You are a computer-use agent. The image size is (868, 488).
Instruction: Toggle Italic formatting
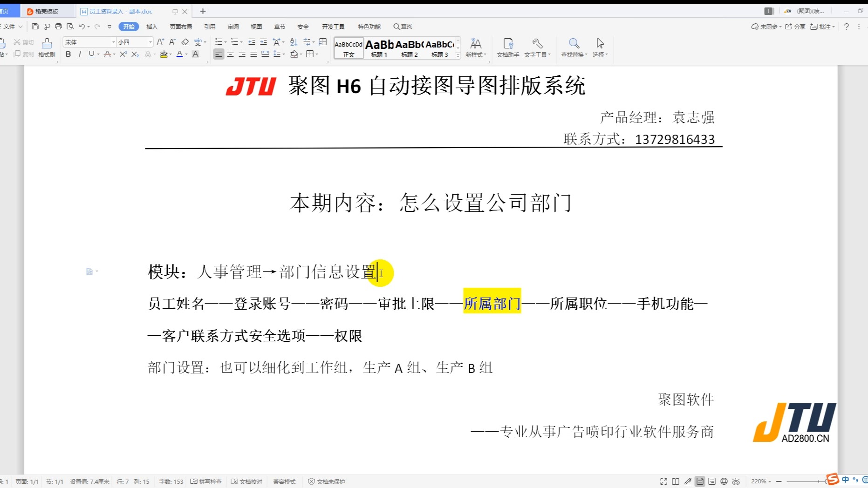coord(80,54)
